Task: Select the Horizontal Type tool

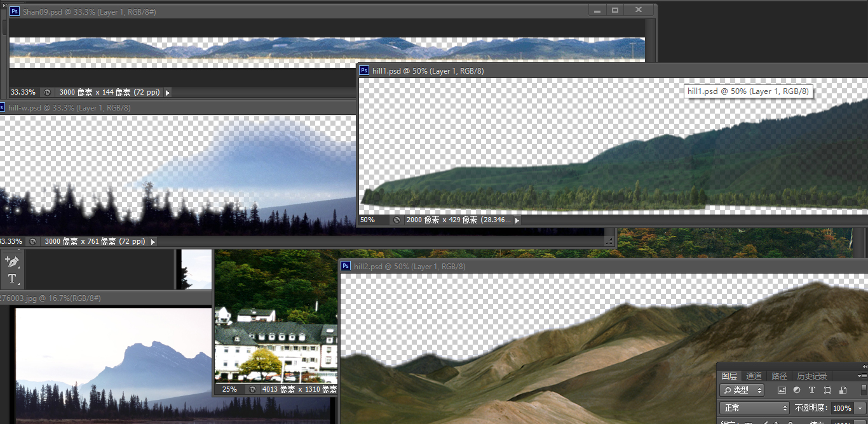Action: tap(11, 279)
